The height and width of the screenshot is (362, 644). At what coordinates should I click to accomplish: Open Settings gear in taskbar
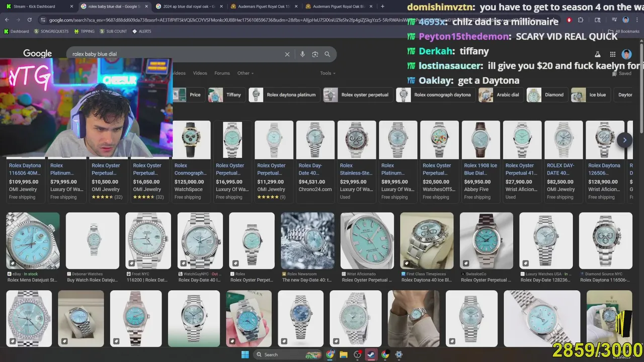(399, 354)
